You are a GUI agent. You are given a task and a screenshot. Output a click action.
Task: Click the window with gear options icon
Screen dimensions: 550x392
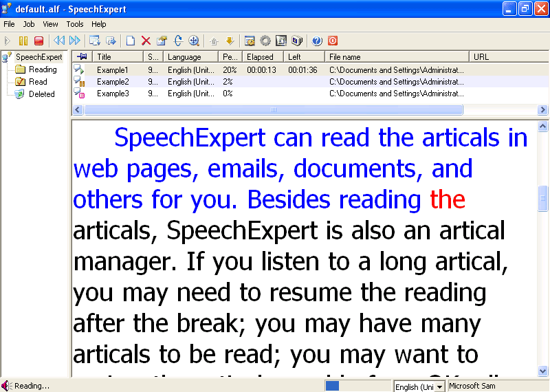250,41
